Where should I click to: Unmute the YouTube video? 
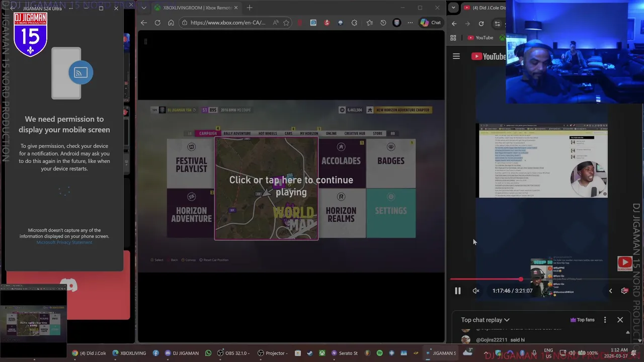tap(476, 291)
